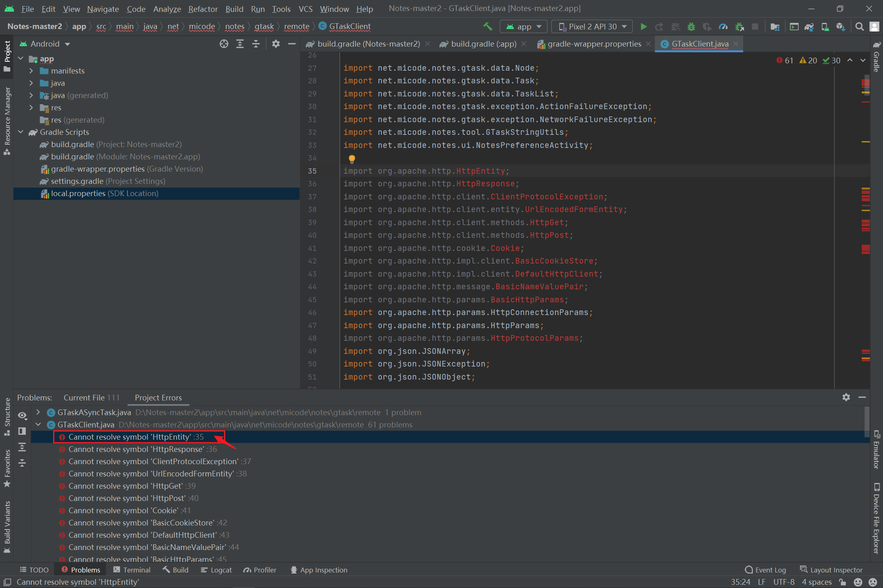Screen dimensions: 883x588
Task: Click Attach Debugger to Android Process icon
Action: pos(739,27)
